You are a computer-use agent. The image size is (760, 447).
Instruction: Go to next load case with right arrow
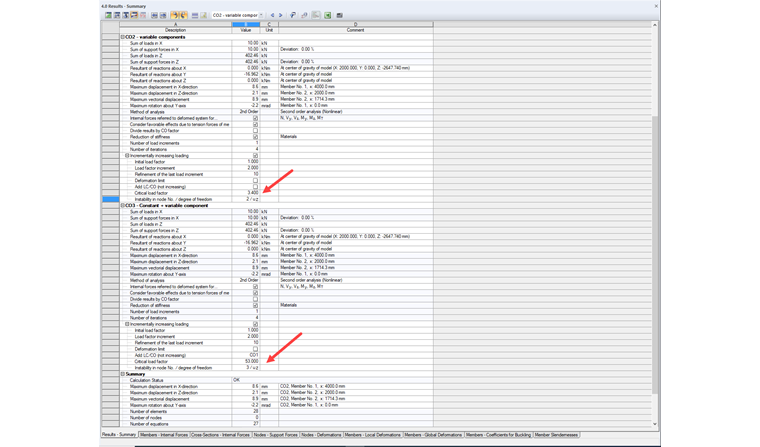click(x=281, y=15)
